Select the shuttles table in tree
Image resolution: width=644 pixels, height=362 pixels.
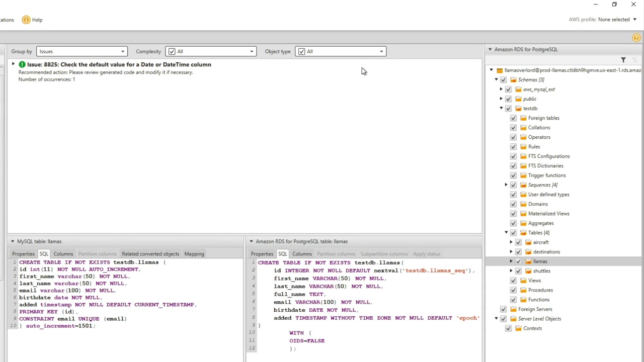[541, 271]
